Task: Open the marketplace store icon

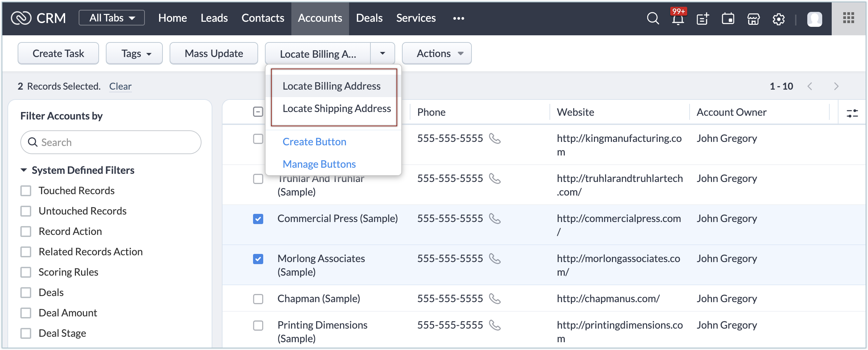Action: pyautogui.click(x=753, y=19)
